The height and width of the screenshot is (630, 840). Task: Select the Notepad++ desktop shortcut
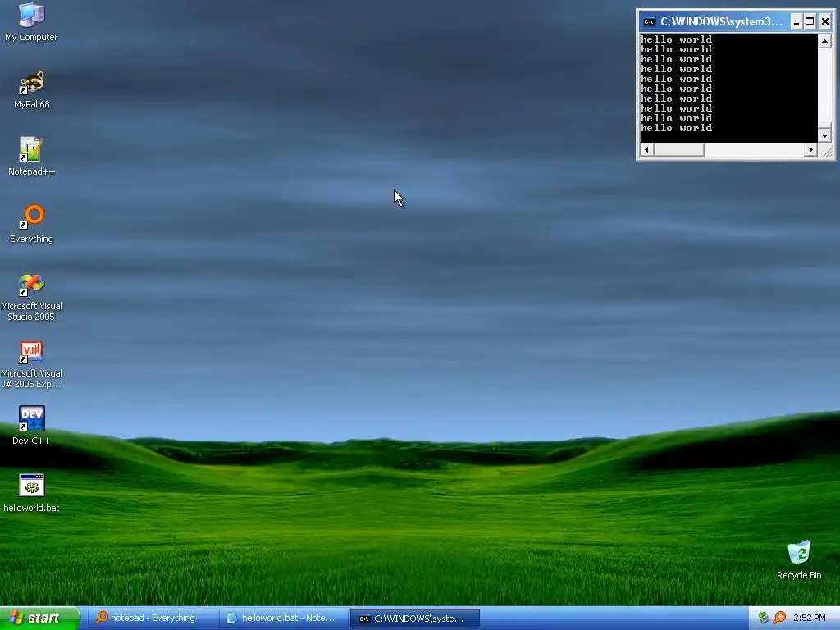(x=31, y=157)
